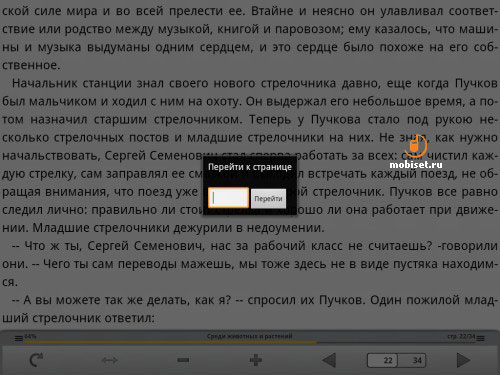Focus the page number input field

tap(228, 198)
